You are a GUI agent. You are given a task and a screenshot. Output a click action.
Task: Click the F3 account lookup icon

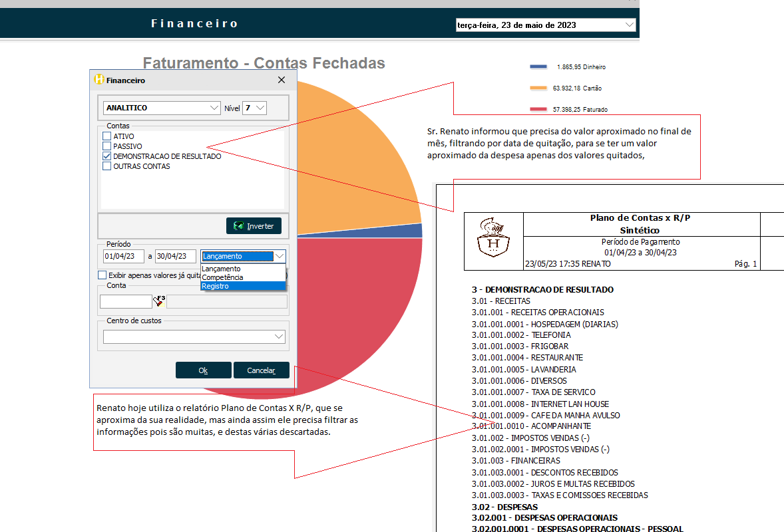click(160, 301)
